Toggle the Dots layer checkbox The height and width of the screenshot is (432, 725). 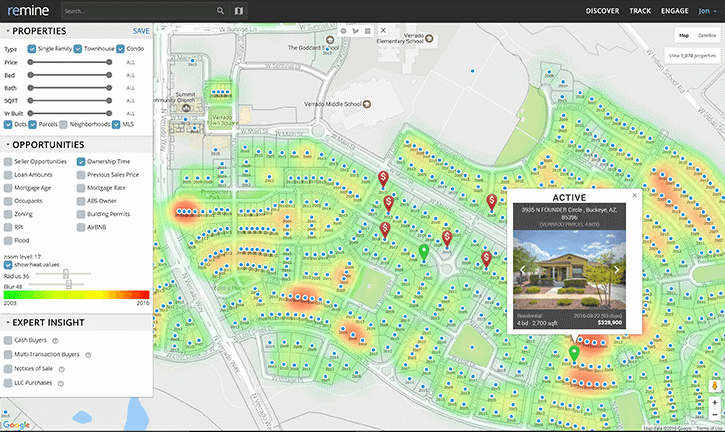[x=8, y=124]
